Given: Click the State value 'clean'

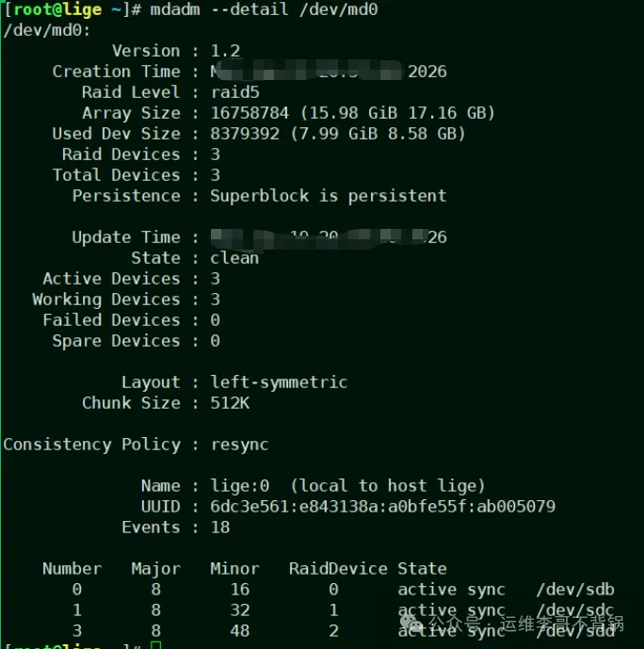Looking at the screenshot, I should (234, 258).
